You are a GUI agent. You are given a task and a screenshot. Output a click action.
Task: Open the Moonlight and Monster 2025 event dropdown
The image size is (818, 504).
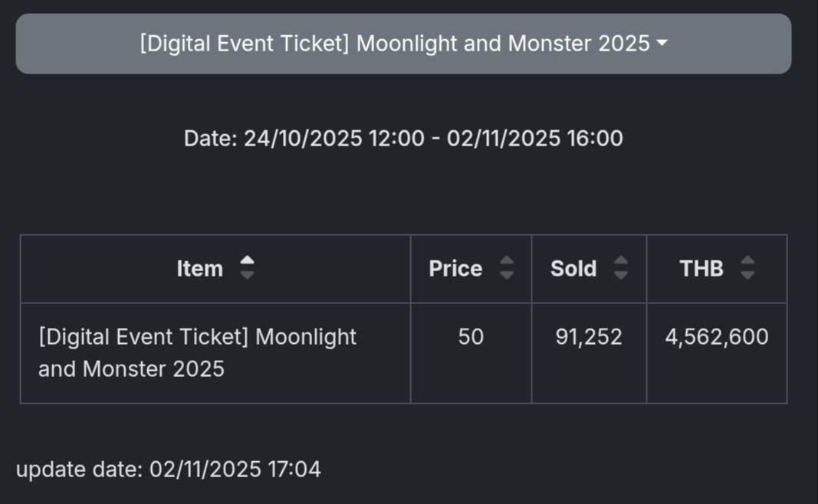pos(403,44)
